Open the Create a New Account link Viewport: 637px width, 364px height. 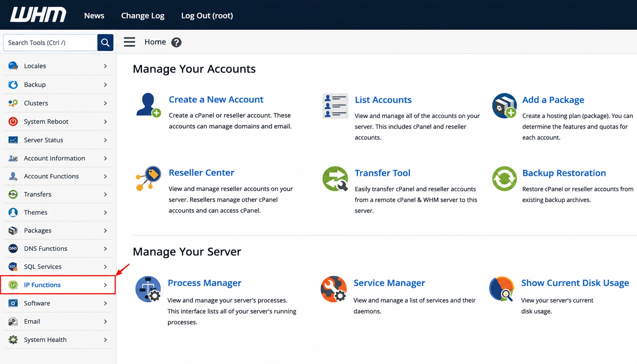point(216,99)
